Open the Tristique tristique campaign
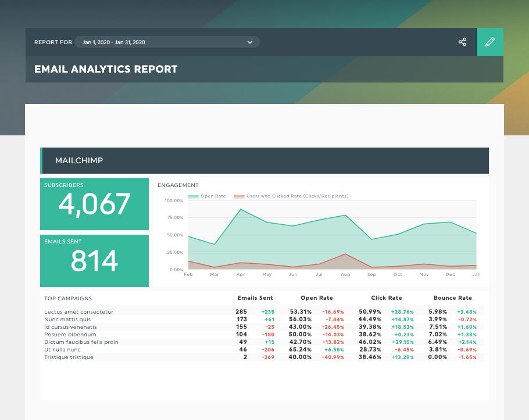 pyautogui.click(x=69, y=357)
